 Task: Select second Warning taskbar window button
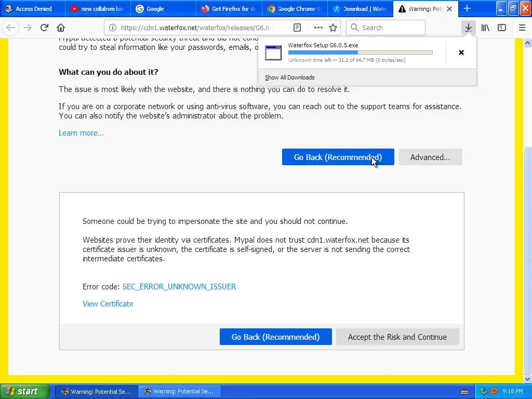pos(179,392)
